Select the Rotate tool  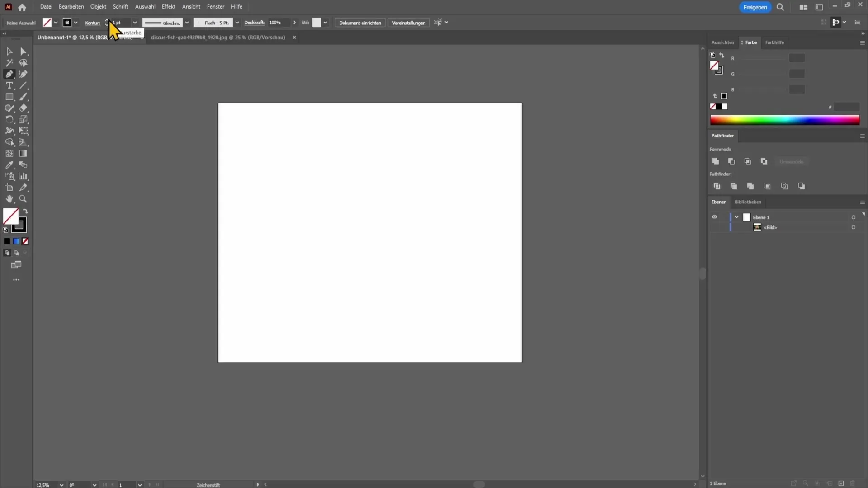[9, 119]
